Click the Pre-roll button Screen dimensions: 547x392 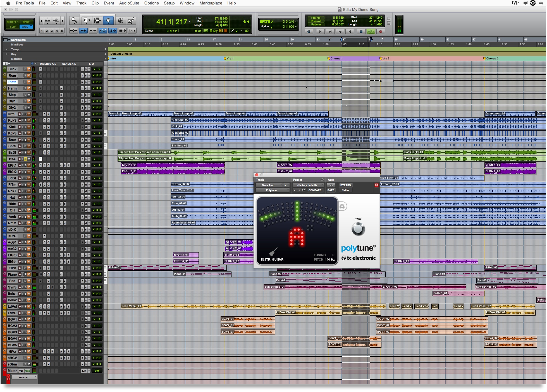[x=316, y=18]
